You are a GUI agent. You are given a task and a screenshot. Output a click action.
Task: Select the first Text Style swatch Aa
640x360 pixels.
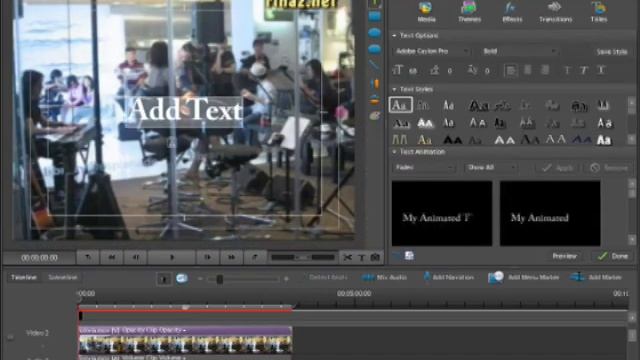[x=400, y=105]
